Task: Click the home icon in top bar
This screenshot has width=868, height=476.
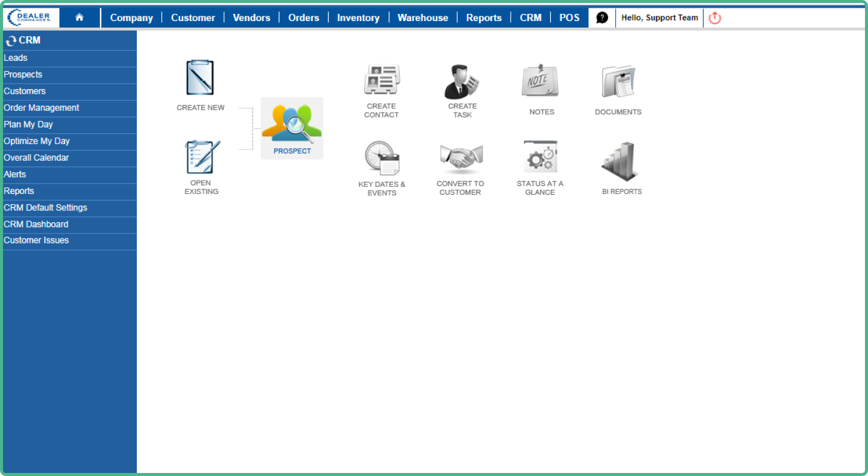Action: (x=80, y=17)
